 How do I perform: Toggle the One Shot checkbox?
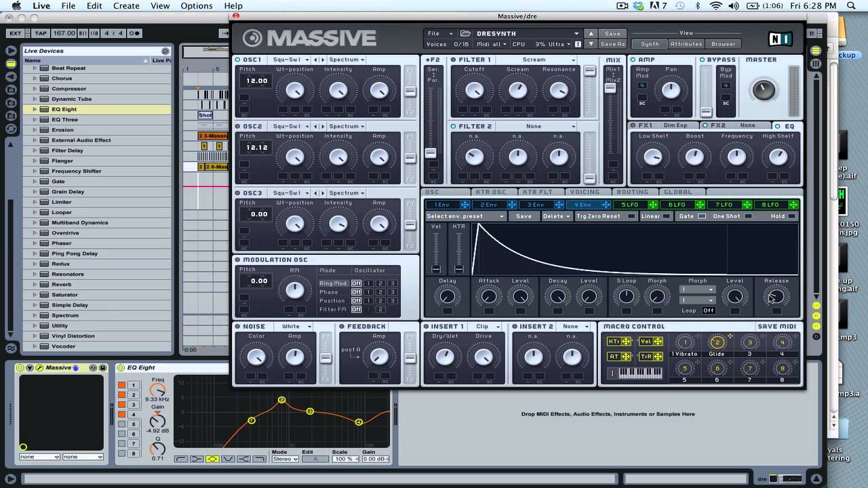(748, 216)
